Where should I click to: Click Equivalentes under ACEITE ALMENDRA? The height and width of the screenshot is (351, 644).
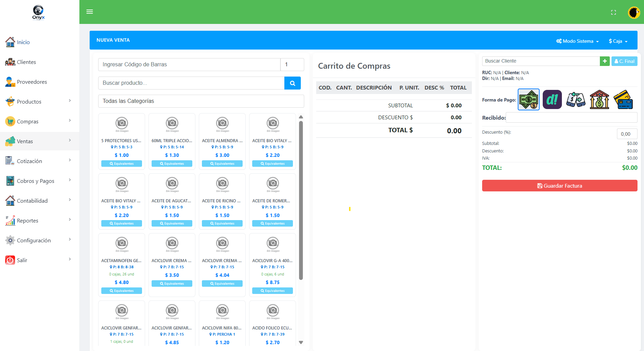tap(222, 164)
